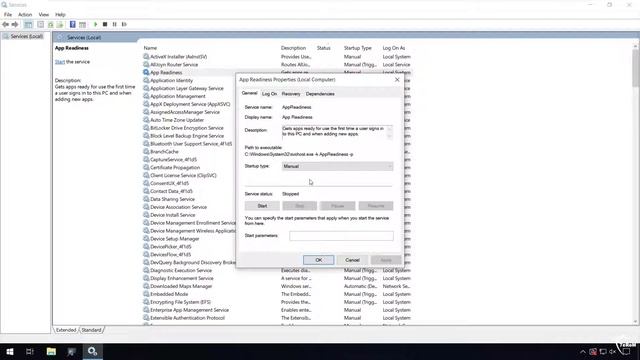Click the Restart Service toolbar icon
This screenshot has width=640, height=360.
pos(124,24)
